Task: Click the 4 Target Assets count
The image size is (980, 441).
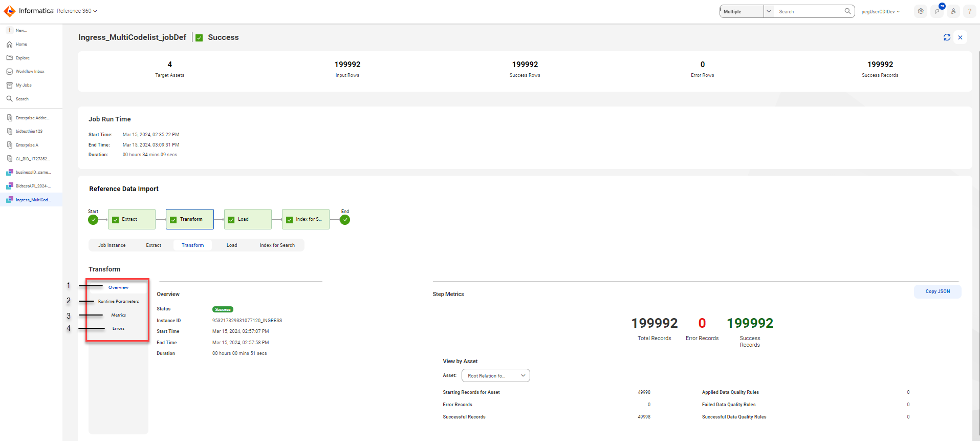Action: [x=170, y=65]
